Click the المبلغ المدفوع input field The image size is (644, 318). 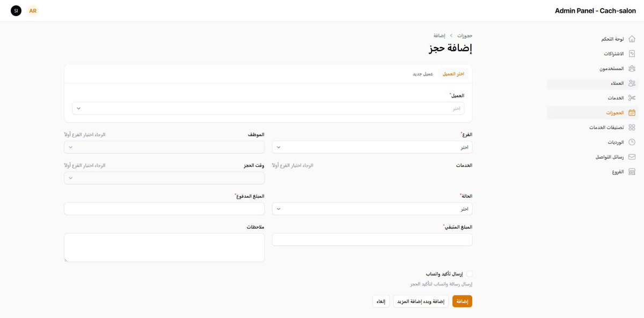(x=164, y=209)
